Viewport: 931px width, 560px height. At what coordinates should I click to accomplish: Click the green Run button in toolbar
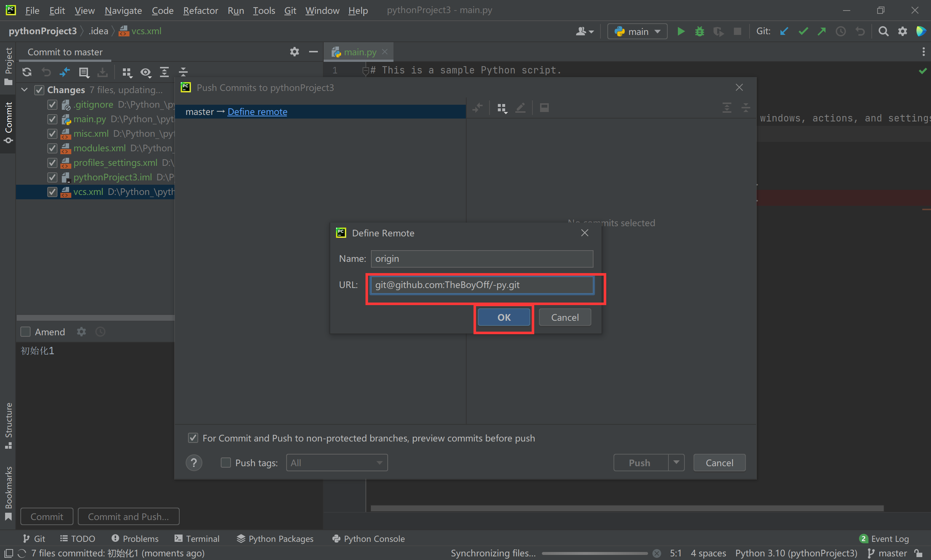tap(681, 31)
